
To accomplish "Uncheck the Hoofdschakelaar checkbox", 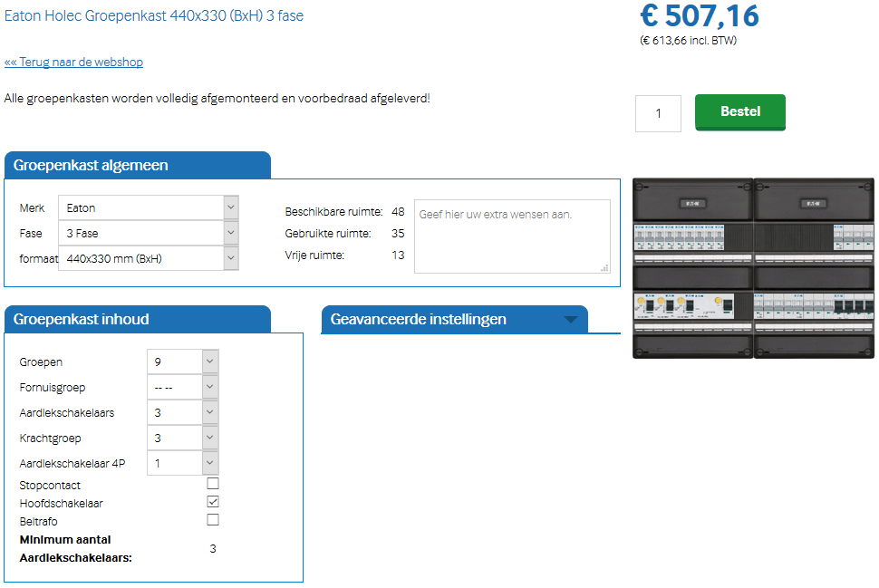I will (213, 501).
